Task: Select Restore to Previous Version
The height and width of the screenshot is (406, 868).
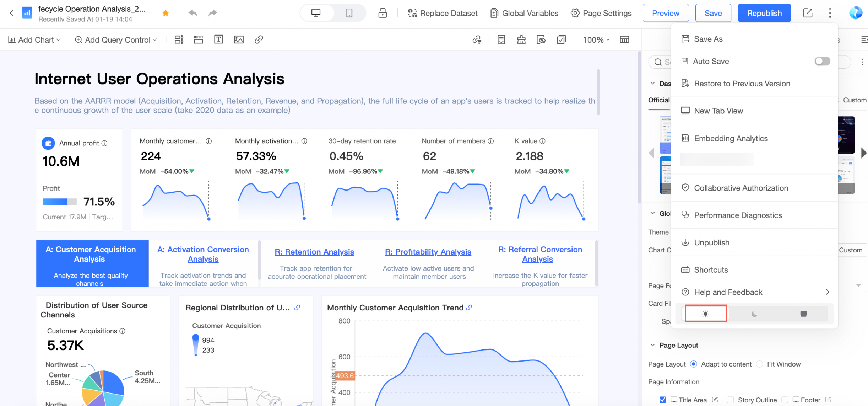Action: tap(754, 84)
